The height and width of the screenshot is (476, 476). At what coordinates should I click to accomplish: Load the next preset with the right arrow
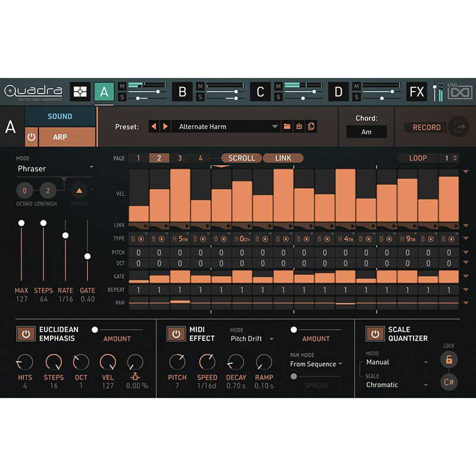[x=165, y=126]
